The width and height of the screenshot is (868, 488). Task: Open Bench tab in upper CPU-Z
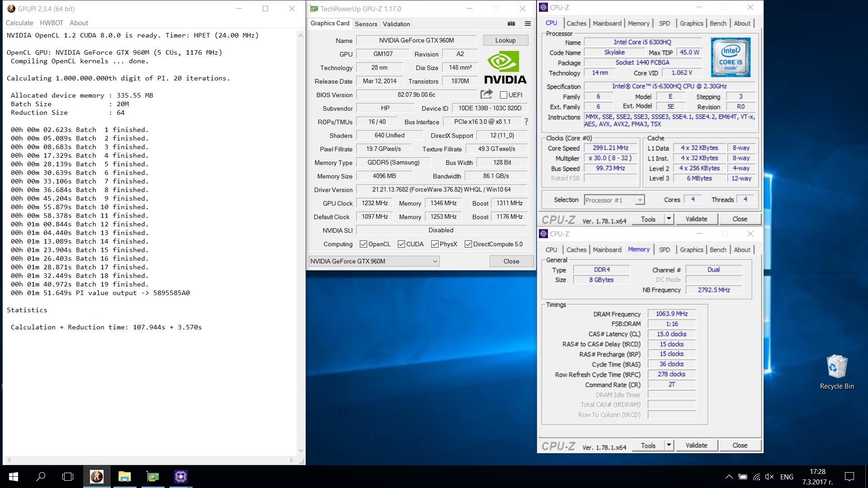point(718,23)
